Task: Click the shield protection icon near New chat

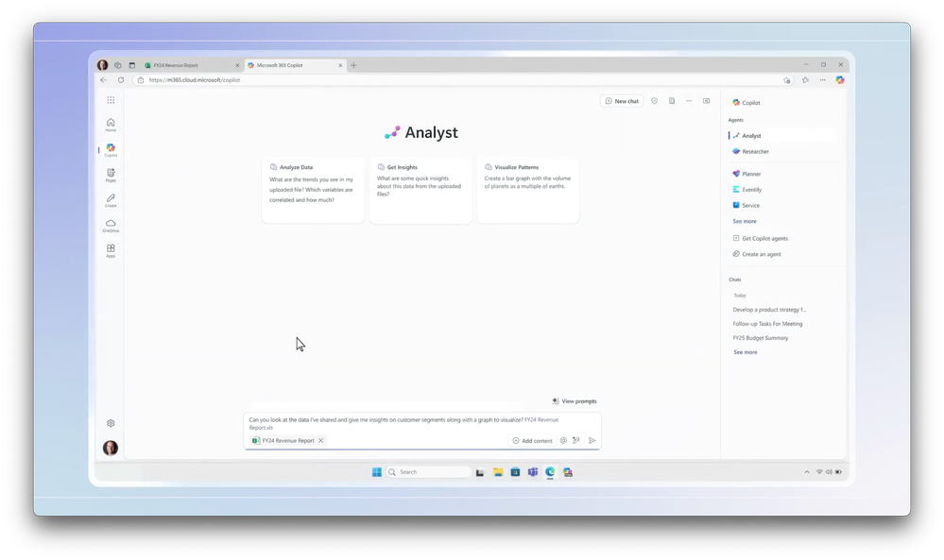Action: pyautogui.click(x=655, y=101)
